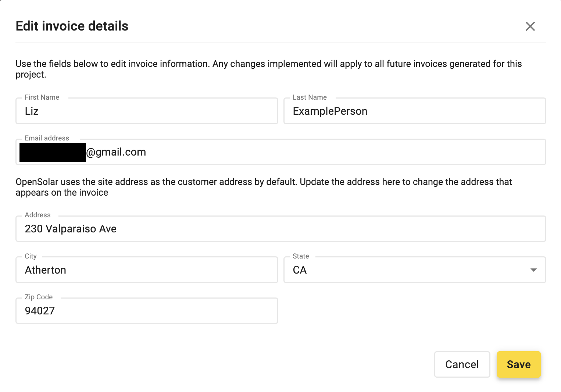
Task: Click the First Name field containing Liz
Action: 147,111
